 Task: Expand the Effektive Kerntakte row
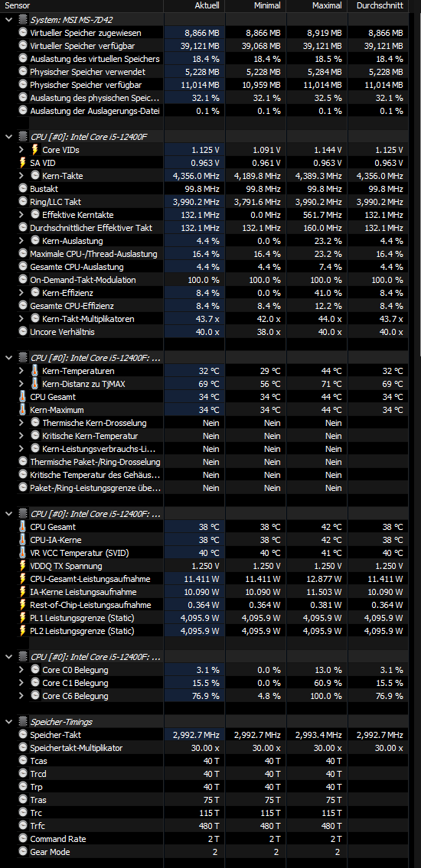click(21, 214)
